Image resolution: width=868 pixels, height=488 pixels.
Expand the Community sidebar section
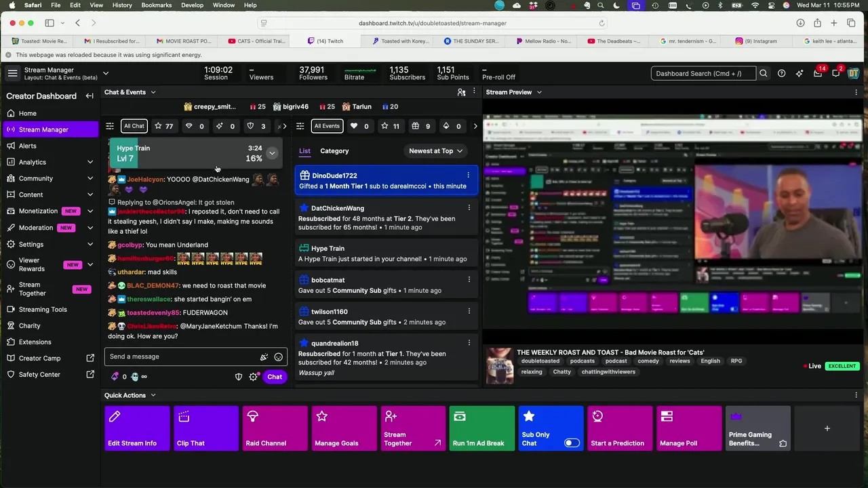pyautogui.click(x=90, y=178)
